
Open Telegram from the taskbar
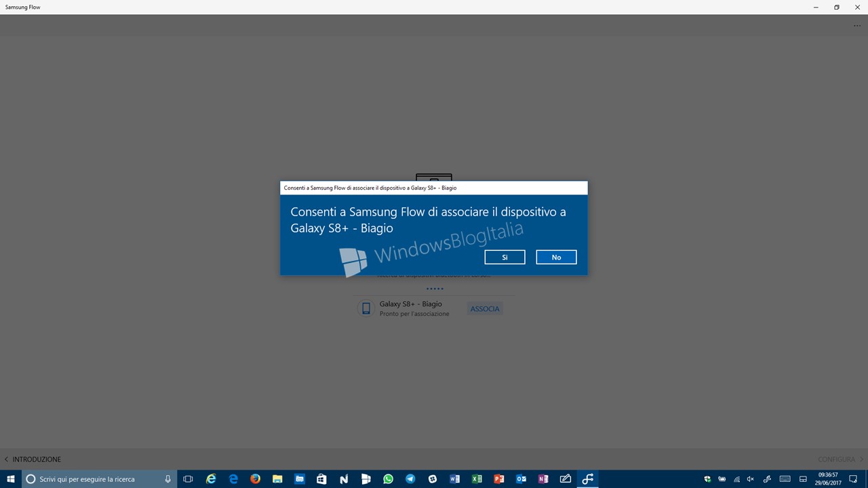pos(410,479)
